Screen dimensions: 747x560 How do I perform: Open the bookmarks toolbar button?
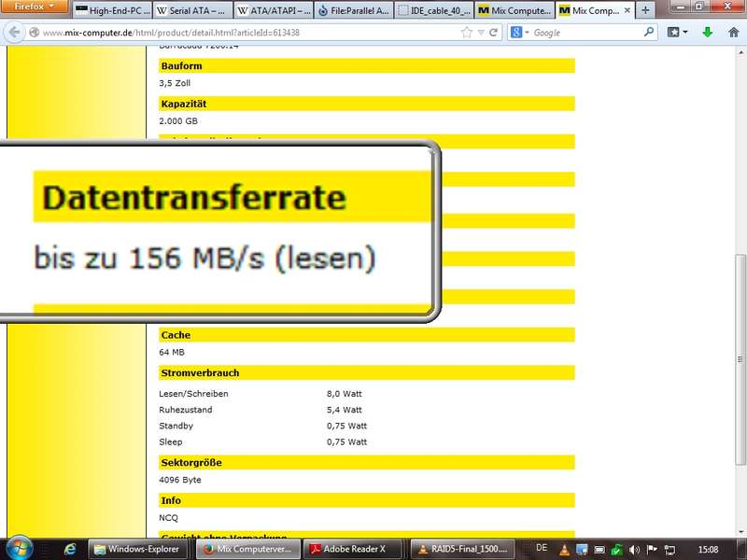(x=678, y=33)
